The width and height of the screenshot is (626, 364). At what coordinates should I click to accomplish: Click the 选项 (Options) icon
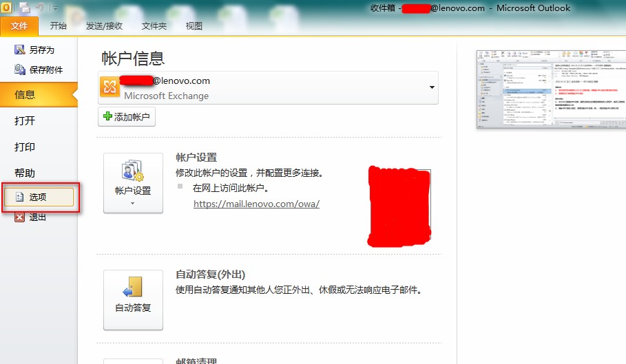(x=19, y=197)
